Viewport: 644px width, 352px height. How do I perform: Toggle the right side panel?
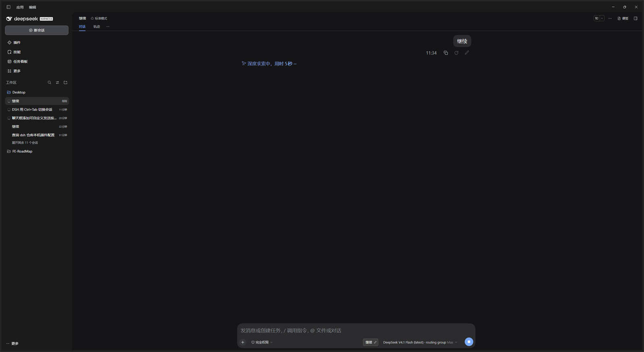[636, 19]
